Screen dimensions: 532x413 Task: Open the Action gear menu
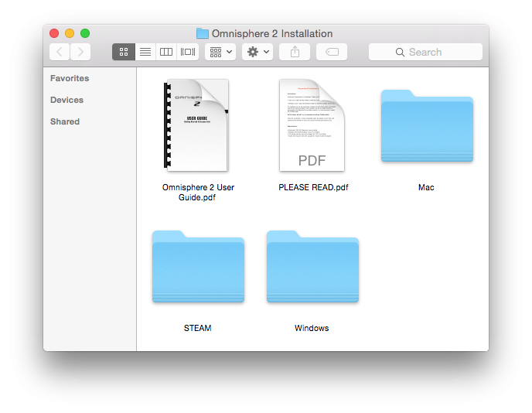(x=257, y=52)
